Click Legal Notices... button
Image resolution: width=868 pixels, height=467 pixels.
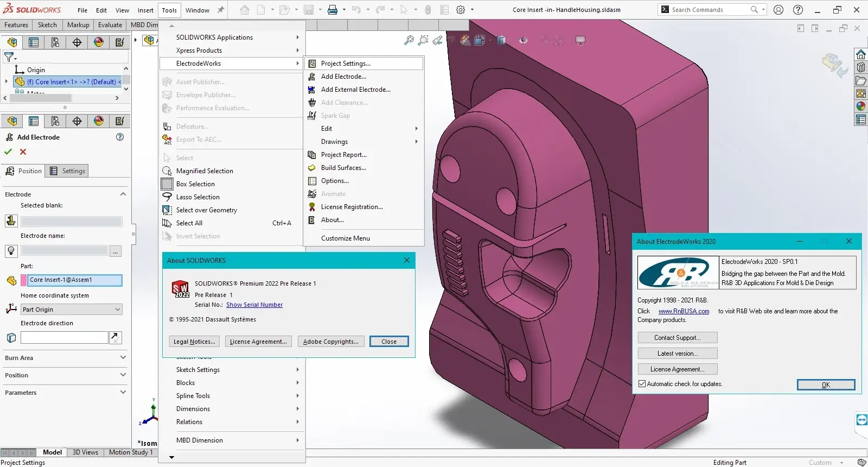tap(194, 342)
